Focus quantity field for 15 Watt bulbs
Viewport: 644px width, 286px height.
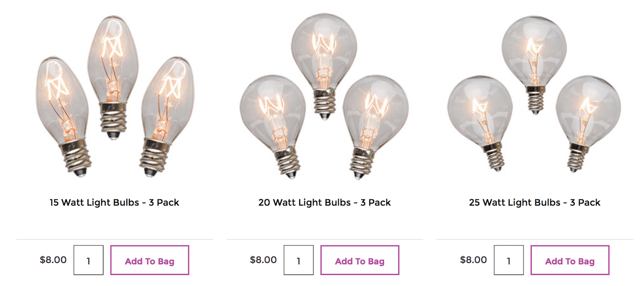point(88,260)
